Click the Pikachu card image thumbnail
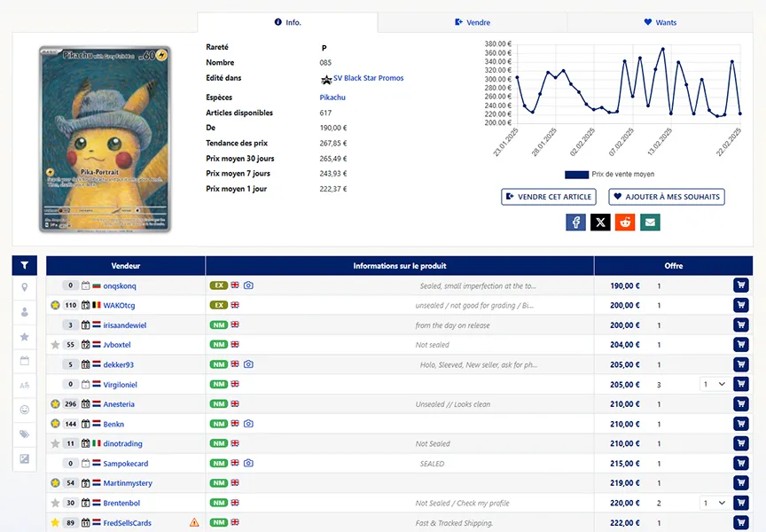The width and height of the screenshot is (766, 532). coord(105,138)
